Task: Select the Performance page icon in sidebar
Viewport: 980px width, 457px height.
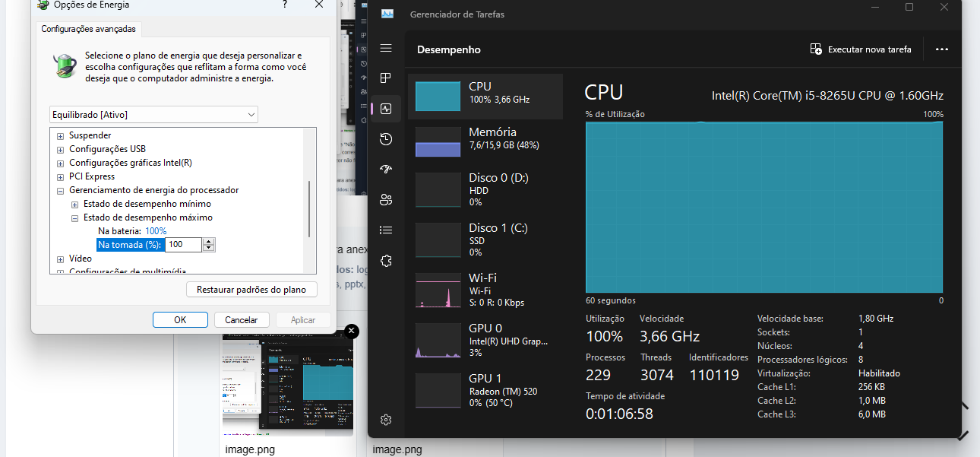Action: click(386, 109)
